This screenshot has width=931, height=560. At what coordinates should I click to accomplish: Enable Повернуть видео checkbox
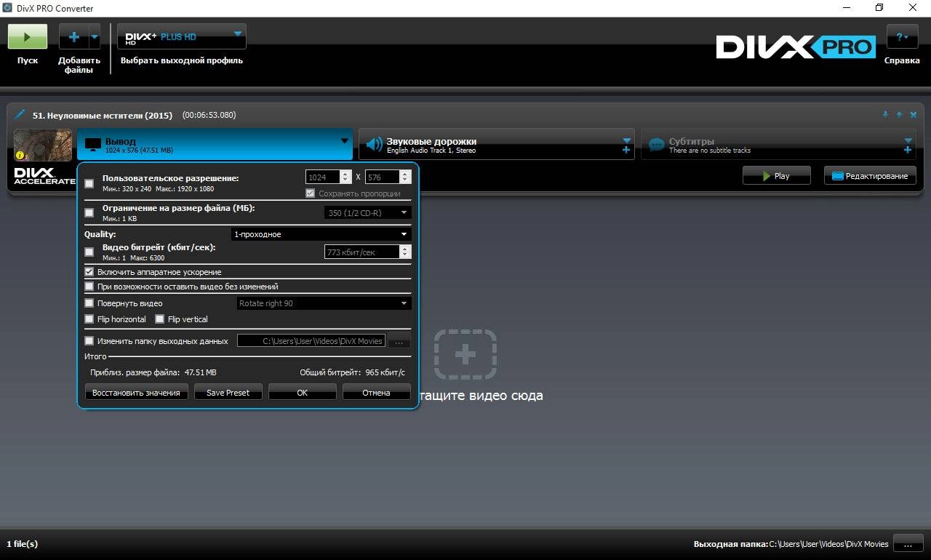point(89,303)
